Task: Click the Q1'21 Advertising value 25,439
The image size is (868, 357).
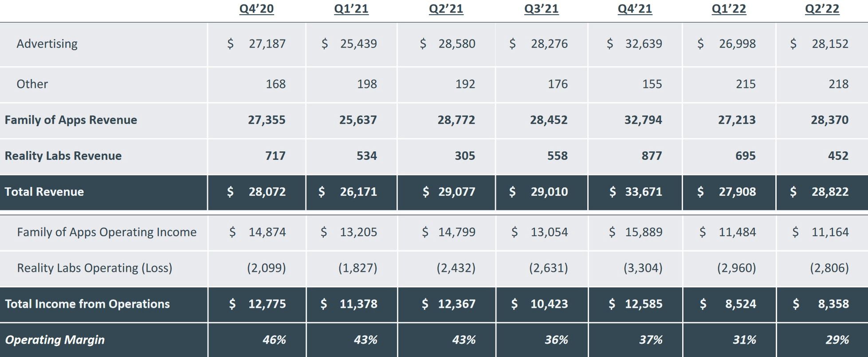Action: (358, 44)
